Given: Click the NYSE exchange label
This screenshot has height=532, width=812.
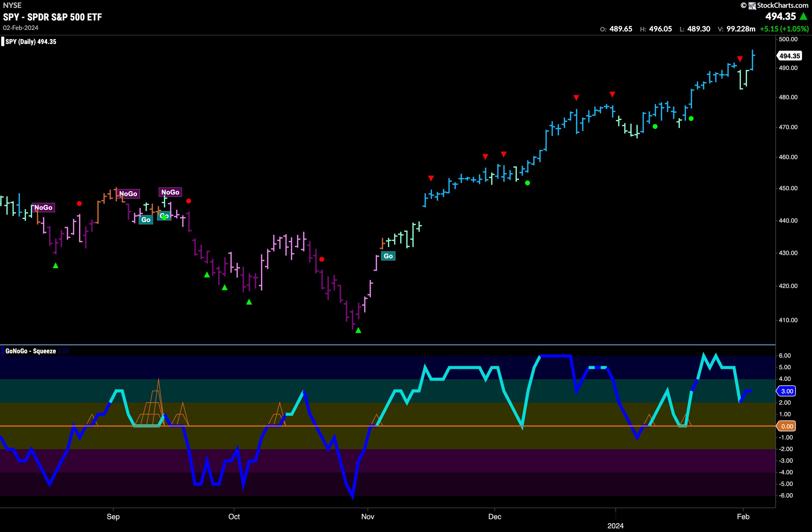Looking at the screenshot, I should click(x=12, y=5).
